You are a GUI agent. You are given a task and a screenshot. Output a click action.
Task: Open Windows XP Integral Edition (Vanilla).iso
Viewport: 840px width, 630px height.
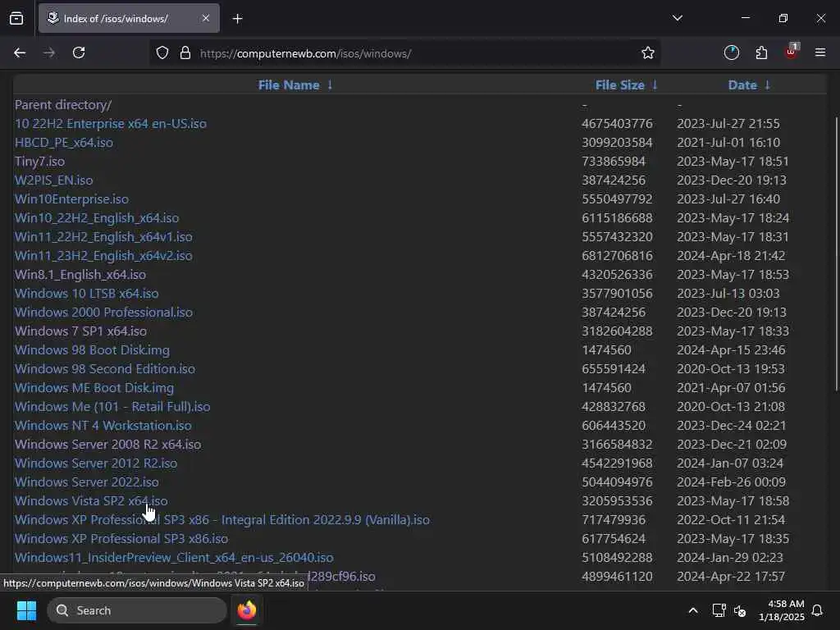222,519
